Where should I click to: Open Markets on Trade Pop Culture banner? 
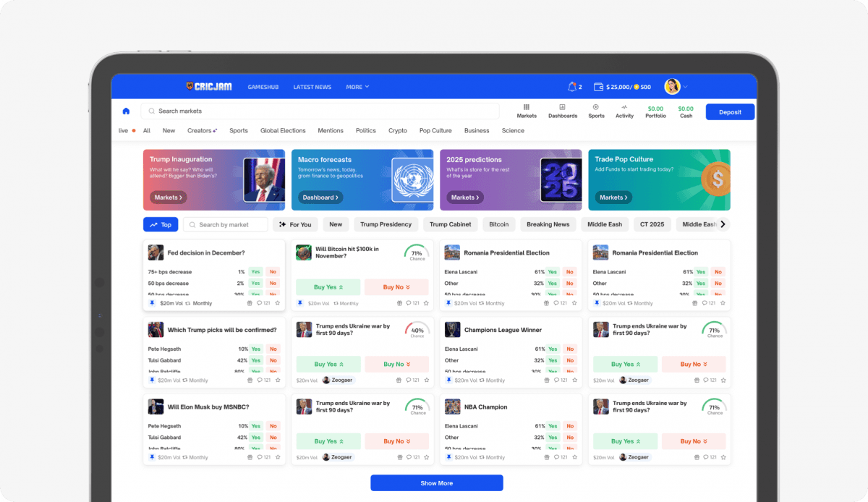click(613, 197)
